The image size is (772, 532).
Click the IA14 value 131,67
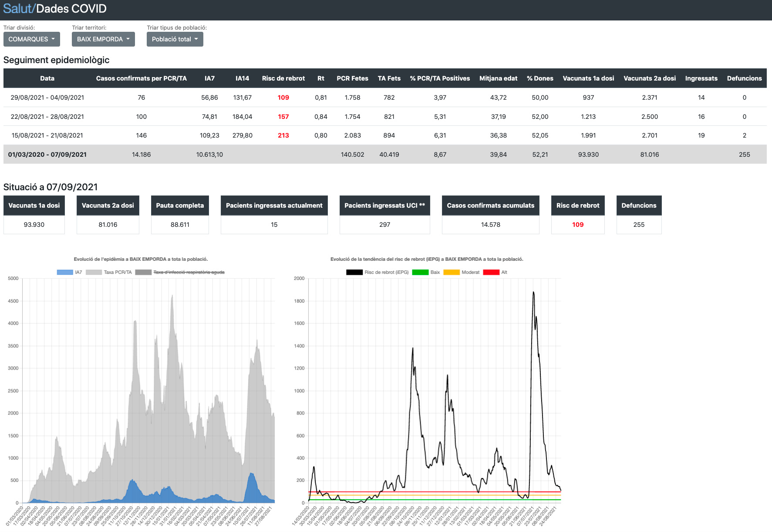tap(243, 98)
